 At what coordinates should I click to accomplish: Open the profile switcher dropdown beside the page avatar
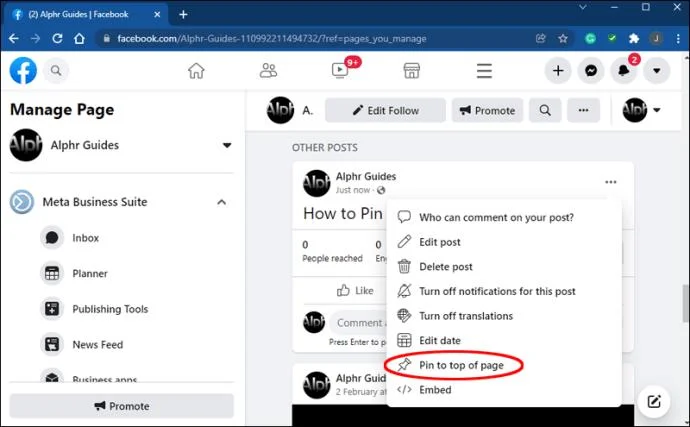[x=657, y=110]
